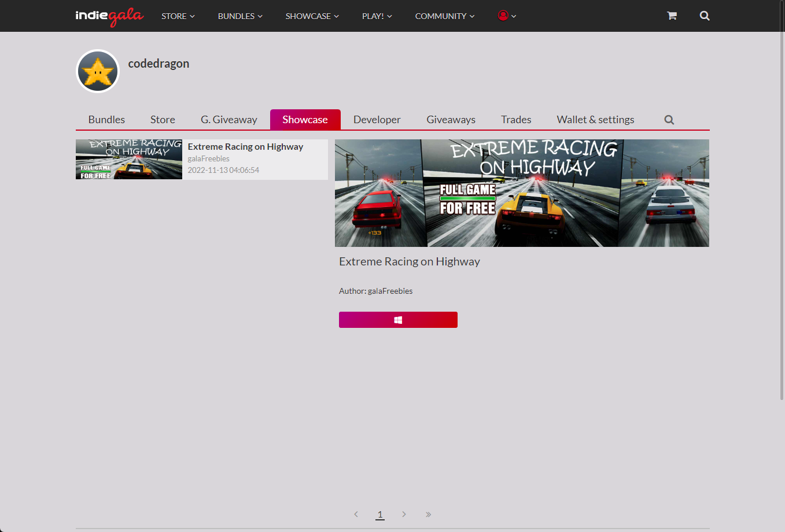785x532 pixels.
Task: Switch to the Store tab
Action: 163,120
